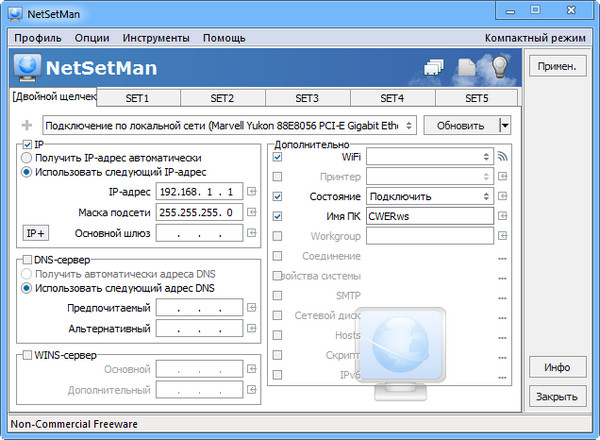This screenshot has width=600, height=440.
Task: Click the note page icon in the header
Action: [466, 68]
